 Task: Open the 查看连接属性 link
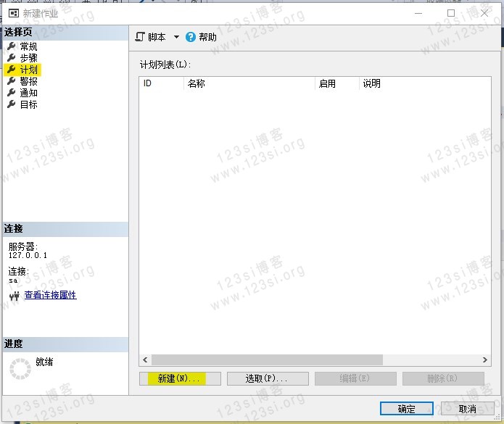pyautogui.click(x=51, y=295)
